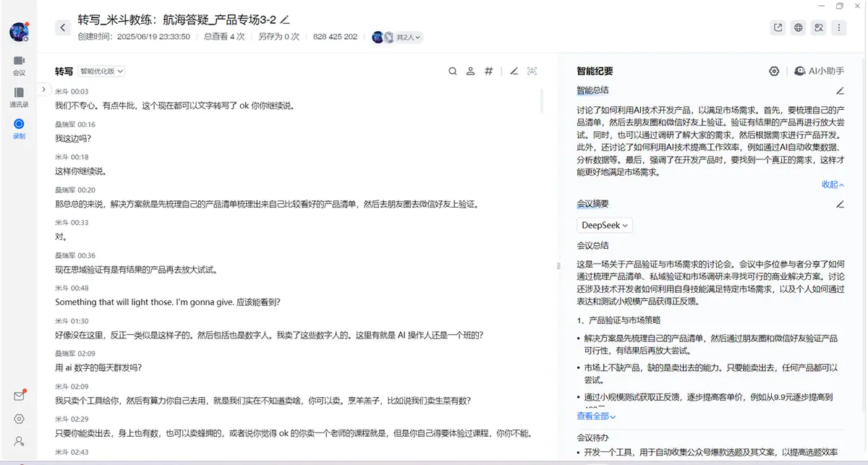
Task: Open the three-dot more options menu
Action: pyautogui.click(x=839, y=27)
